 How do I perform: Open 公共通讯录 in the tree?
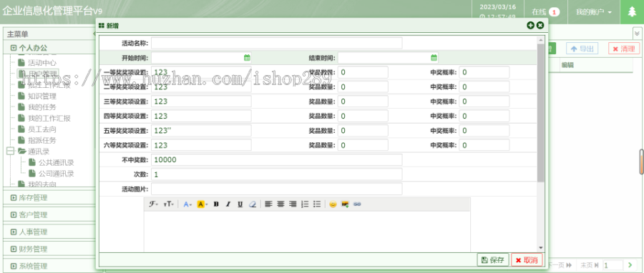(57, 163)
